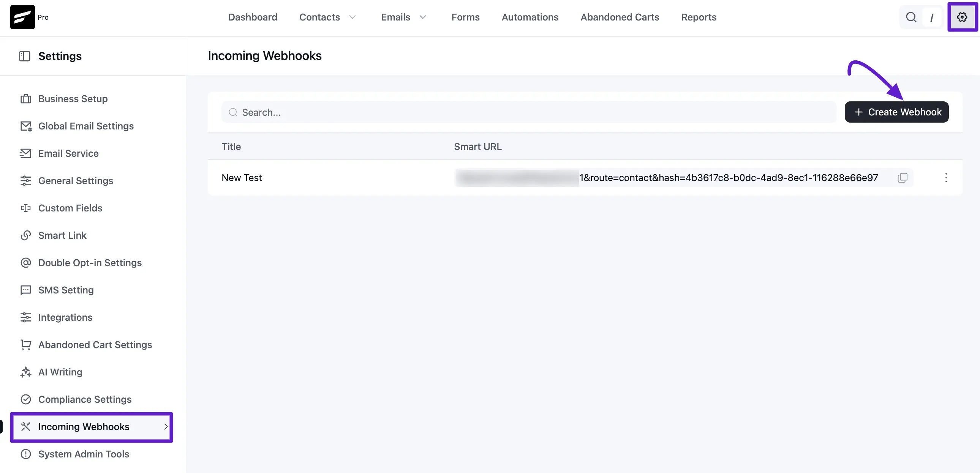
Task: Click the Email Service envelope icon
Action: pyautogui.click(x=25, y=154)
